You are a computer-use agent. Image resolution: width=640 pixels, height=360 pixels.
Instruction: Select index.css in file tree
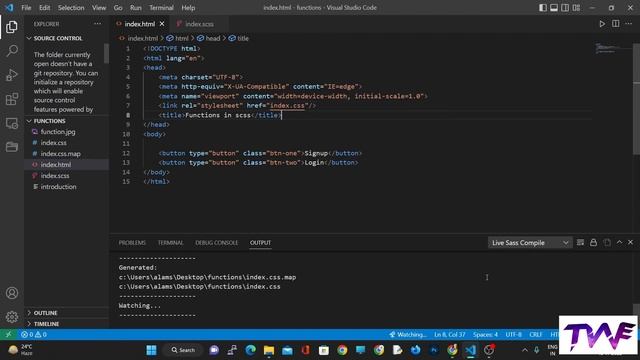click(x=53, y=142)
